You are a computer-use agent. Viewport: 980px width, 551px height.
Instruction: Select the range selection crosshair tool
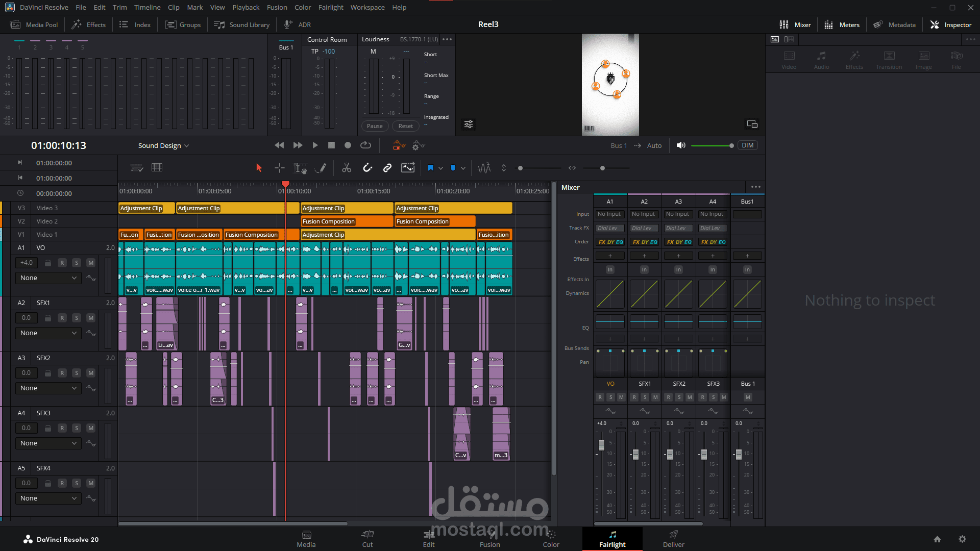pyautogui.click(x=279, y=168)
